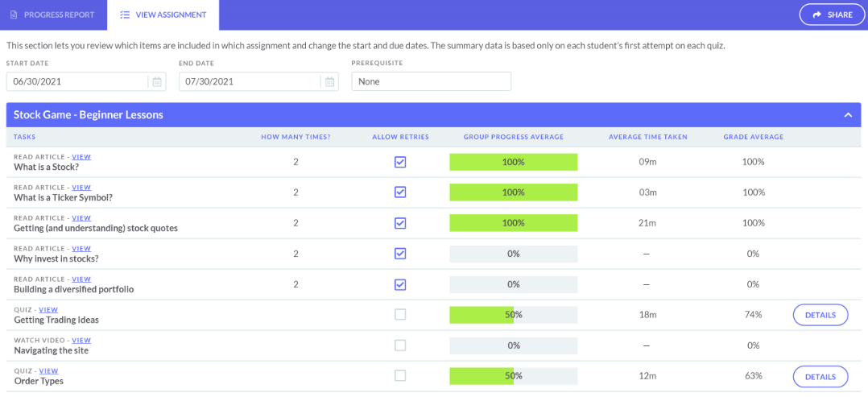Click View link for Navigating the site video
The width and height of the screenshot is (868, 397).
pyautogui.click(x=81, y=340)
